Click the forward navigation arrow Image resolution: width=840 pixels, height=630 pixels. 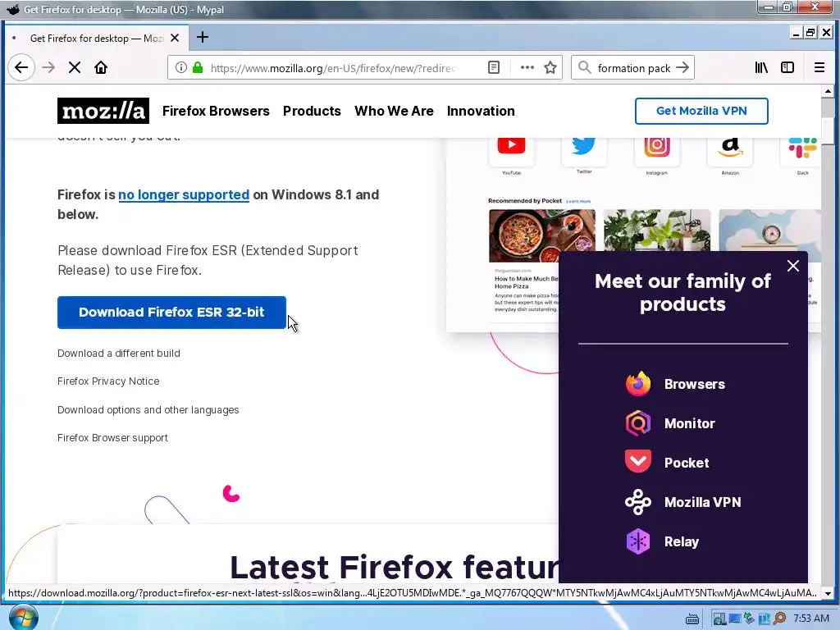(x=48, y=67)
